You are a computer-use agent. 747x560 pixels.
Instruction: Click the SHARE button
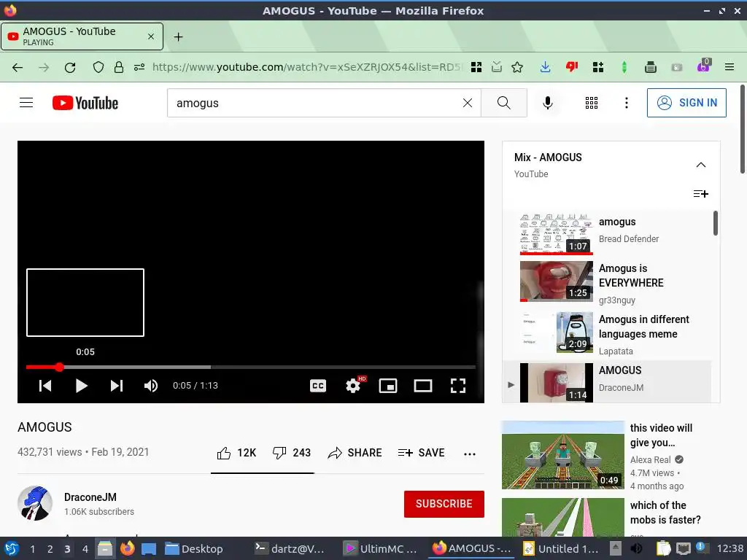click(355, 453)
